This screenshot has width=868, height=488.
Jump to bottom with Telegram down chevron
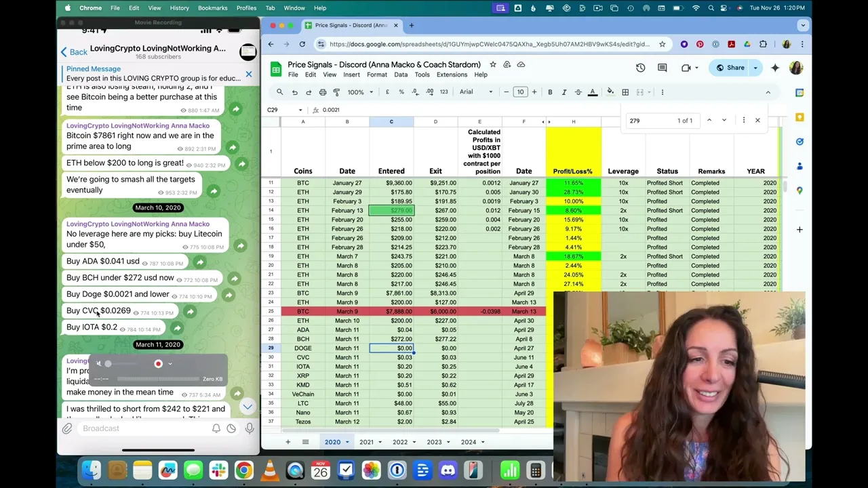[248, 407]
